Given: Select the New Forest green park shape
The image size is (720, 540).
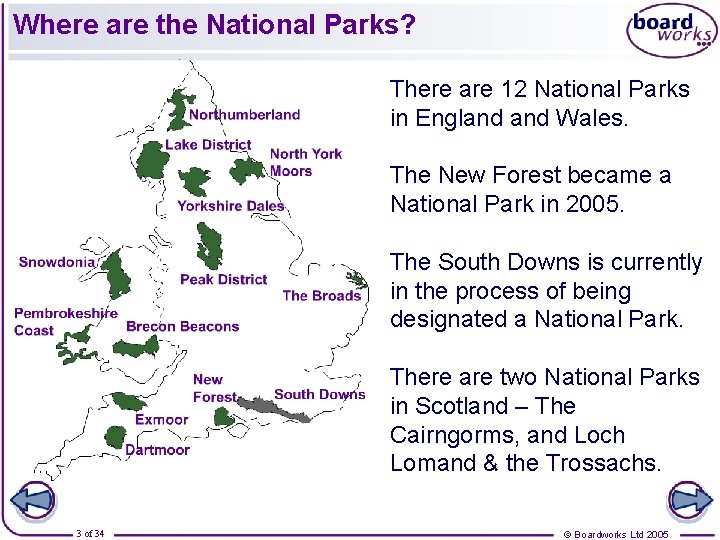Looking at the screenshot, I should [224, 417].
